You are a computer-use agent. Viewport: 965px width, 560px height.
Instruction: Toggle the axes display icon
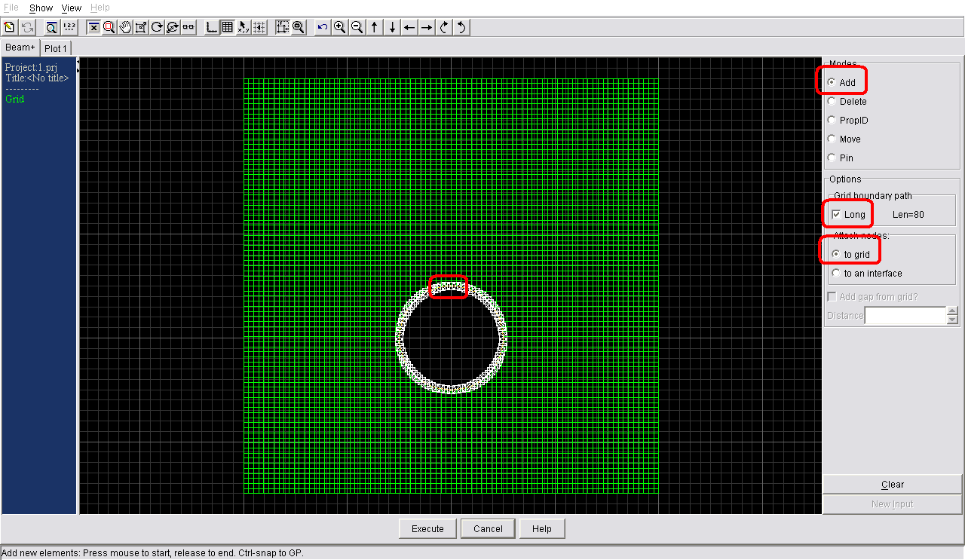[212, 27]
